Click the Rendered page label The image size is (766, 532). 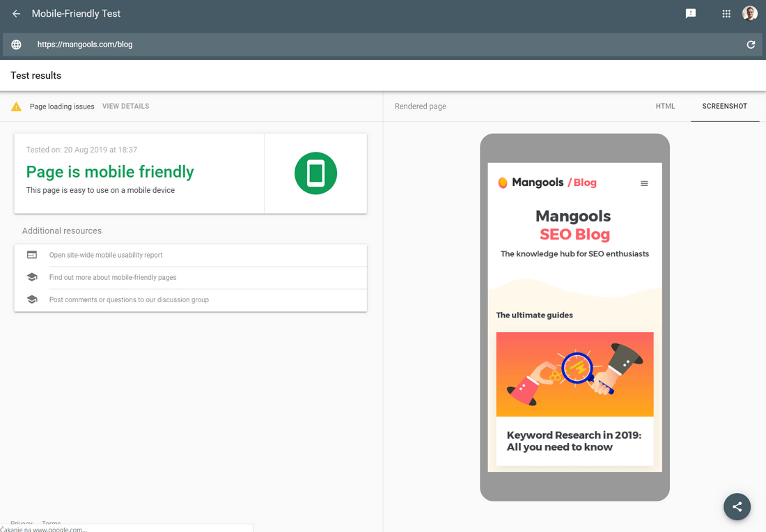[x=420, y=106]
